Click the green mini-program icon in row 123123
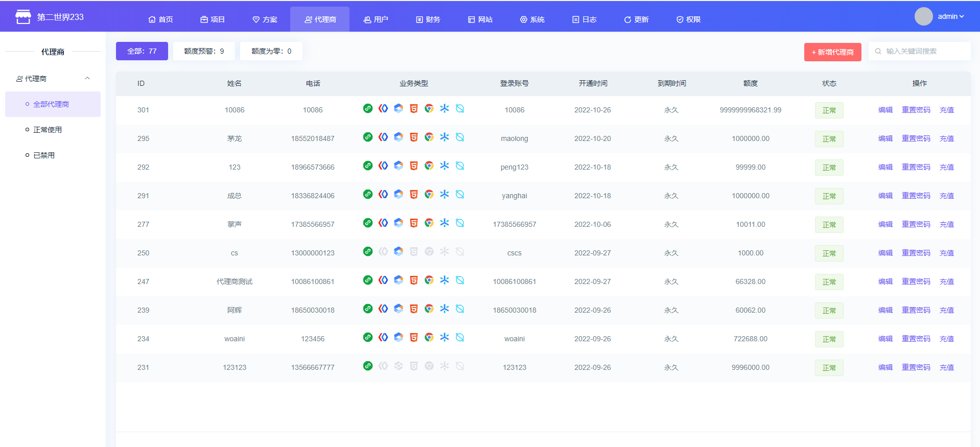 tap(368, 366)
